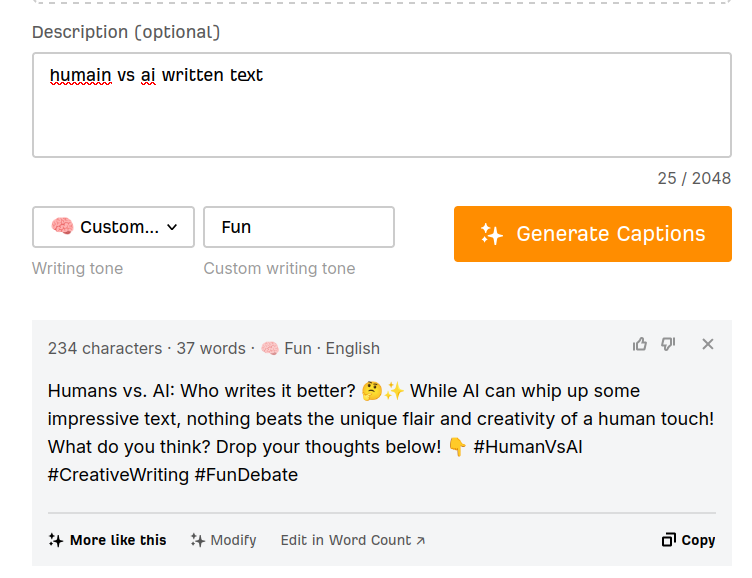Click inside the Description text area

(382, 105)
